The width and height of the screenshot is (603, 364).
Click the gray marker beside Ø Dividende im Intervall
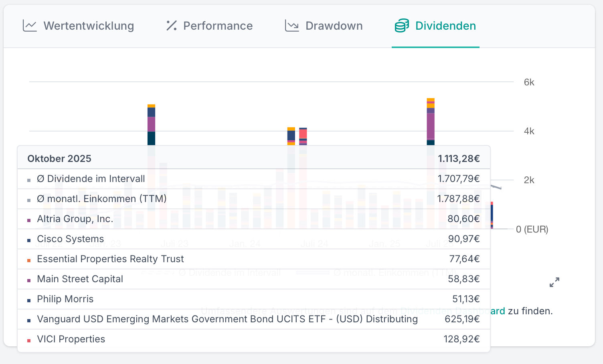click(x=29, y=180)
